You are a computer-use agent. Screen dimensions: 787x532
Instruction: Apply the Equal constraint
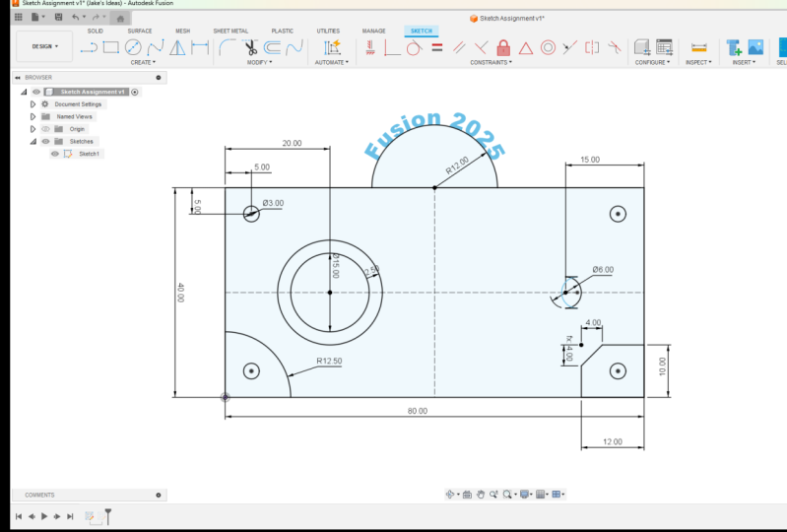pos(437,47)
